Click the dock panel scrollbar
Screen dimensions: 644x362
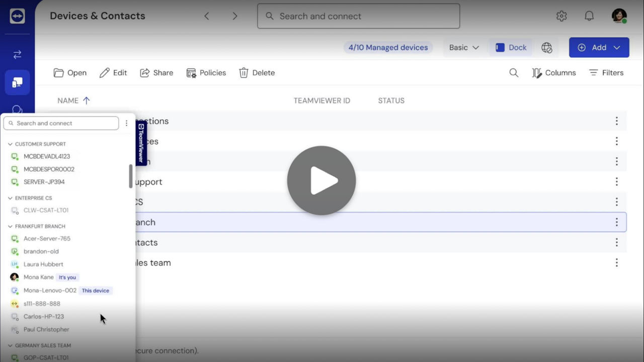131,176
